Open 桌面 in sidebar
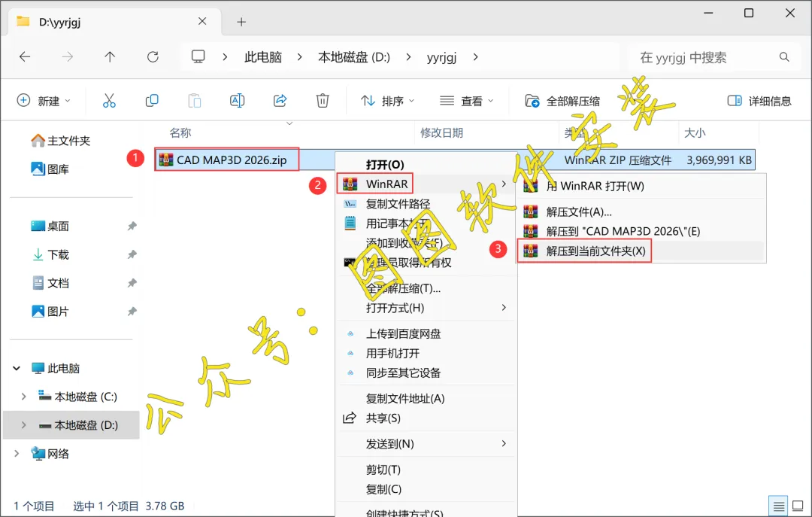The width and height of the screenshot is (812, 517). (50, 226)
